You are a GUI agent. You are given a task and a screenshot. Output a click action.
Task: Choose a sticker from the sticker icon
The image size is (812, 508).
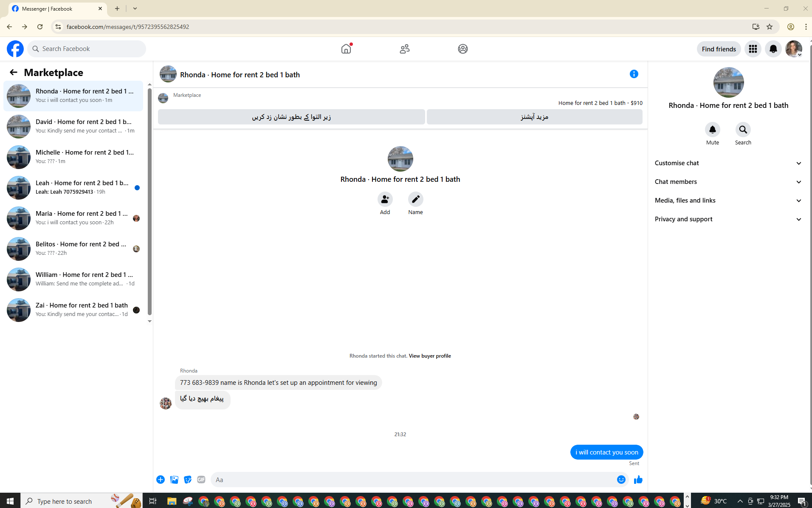click(x=188, y=480)
